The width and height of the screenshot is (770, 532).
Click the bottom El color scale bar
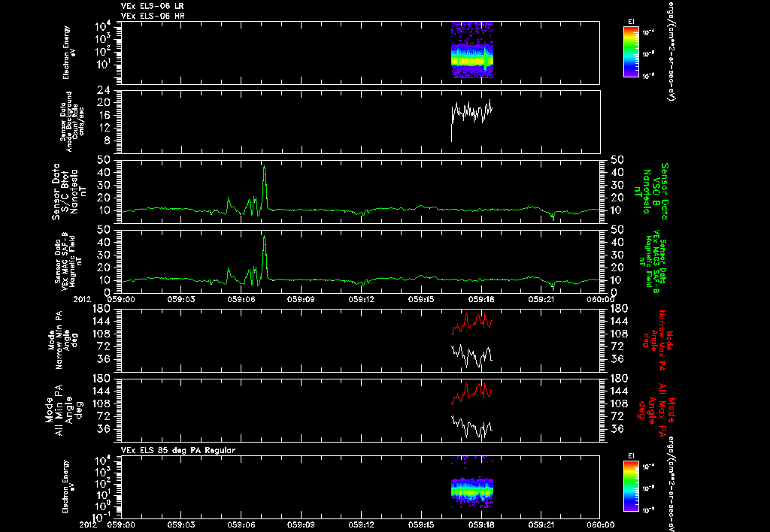coord(631,486)
